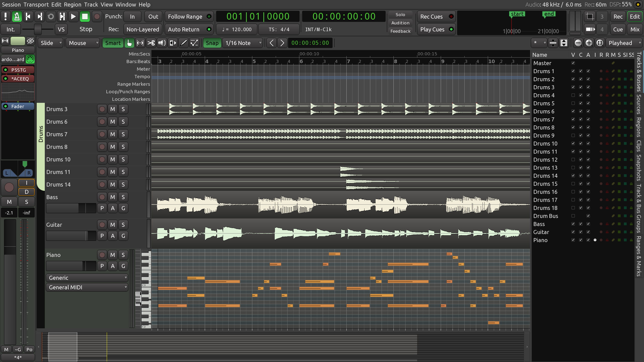Click the Piano track fader slider

point(71,266)
